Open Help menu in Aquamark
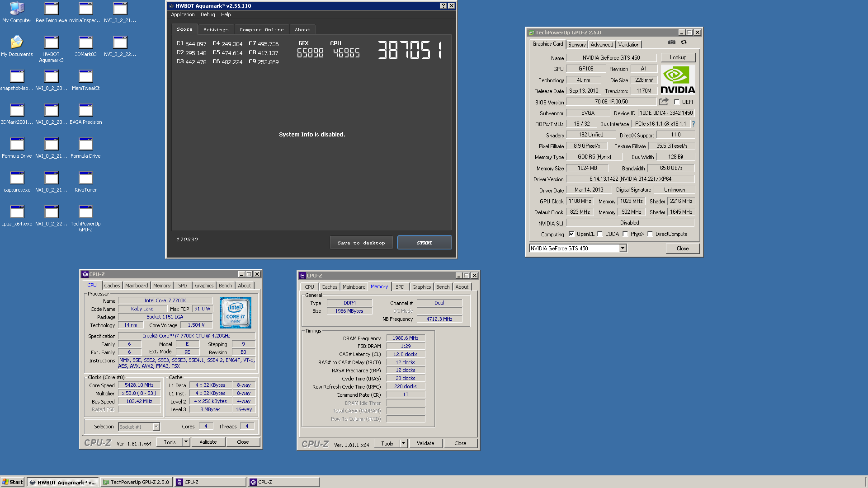The image size is (868, 488). coord(226,14)
